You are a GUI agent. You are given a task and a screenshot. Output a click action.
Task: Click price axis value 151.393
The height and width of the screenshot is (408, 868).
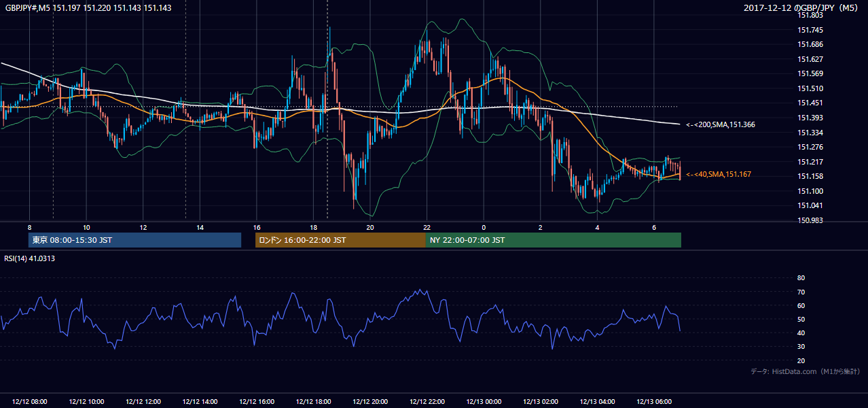click(x=810, y=118)
